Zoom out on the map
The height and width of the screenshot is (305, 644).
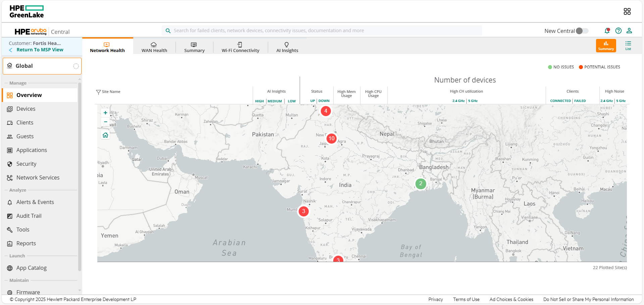105,122
